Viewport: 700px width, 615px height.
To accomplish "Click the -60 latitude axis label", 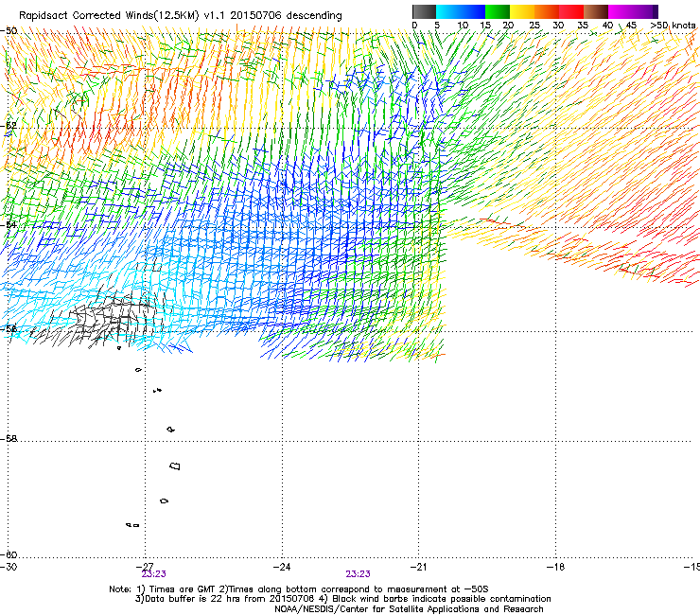I will coord(9,554).
